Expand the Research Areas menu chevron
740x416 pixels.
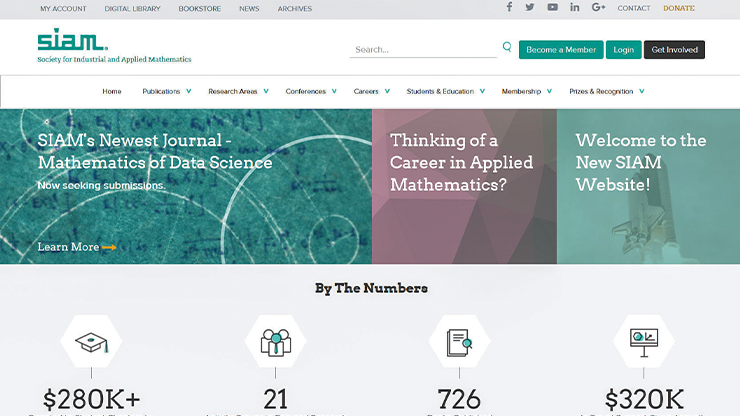tap(267, 91)
